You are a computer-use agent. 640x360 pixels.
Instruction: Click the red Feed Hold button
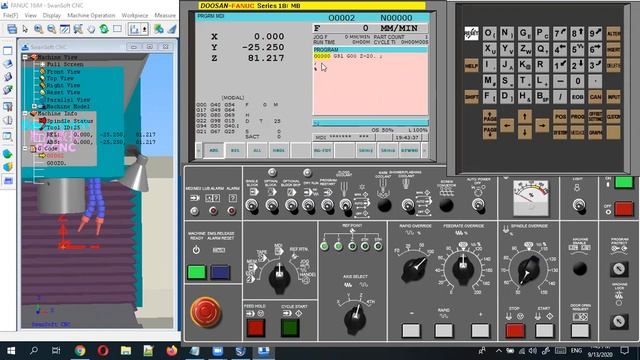click(256, 328)
